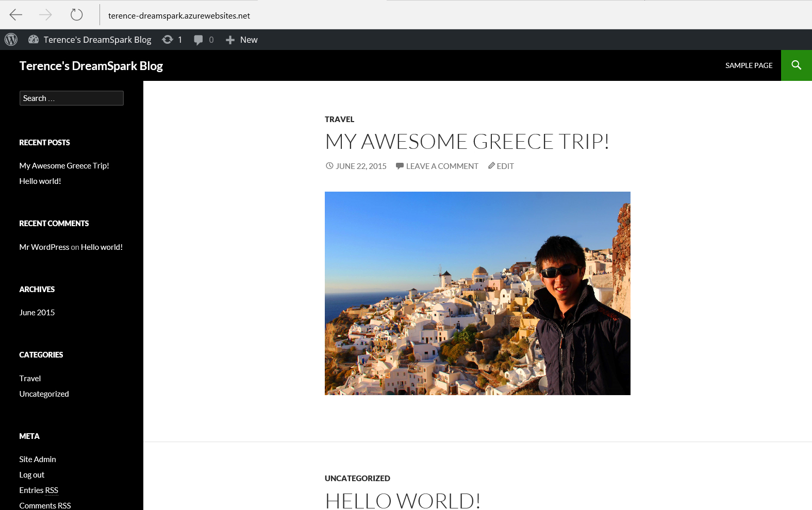Viewport: 812px width, 510px height.
Task: Click the clock icon beside June 22, 2015
Action: (x=329, y=166)
